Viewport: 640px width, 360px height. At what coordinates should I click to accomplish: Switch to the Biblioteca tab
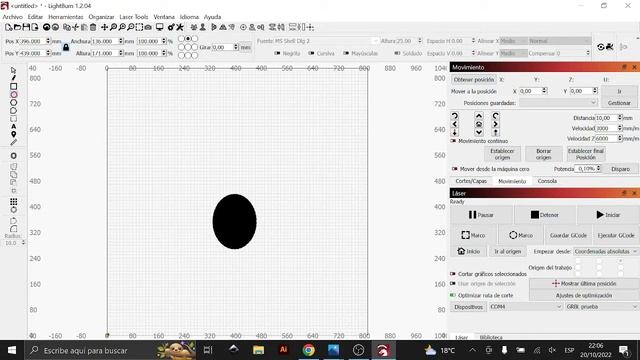(491, 337)
